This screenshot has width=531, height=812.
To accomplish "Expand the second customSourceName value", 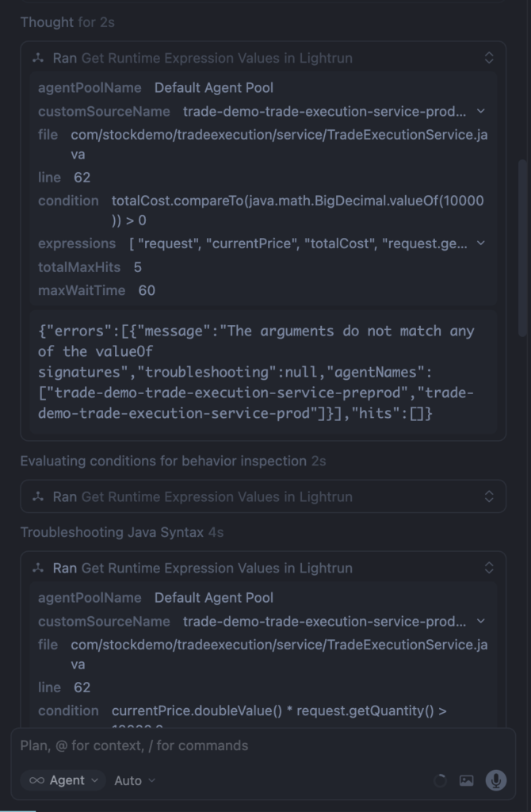I will [481, 622].
